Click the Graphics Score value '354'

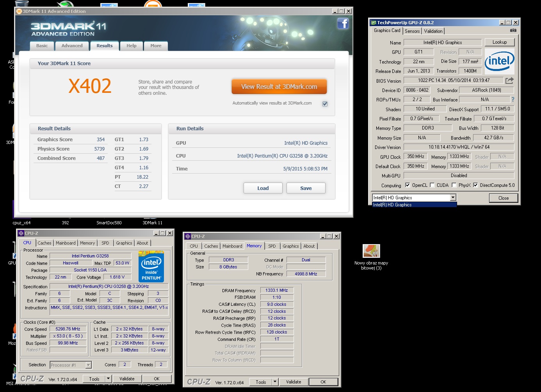pos(101,140)
